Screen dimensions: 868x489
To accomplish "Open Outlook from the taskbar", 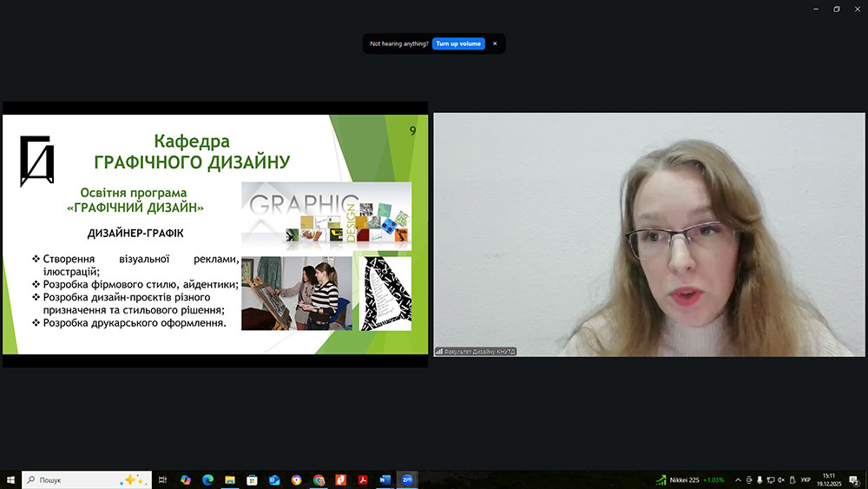I will [274, 479].
